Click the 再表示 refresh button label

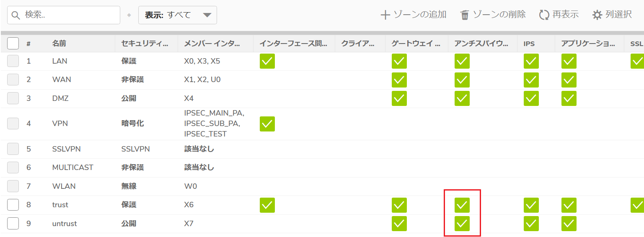566,15
